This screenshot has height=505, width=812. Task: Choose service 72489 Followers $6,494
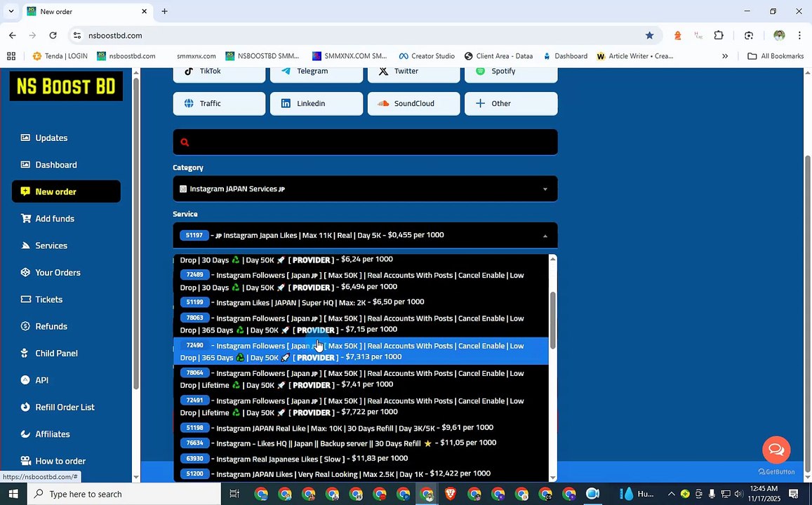click(361, 281)
